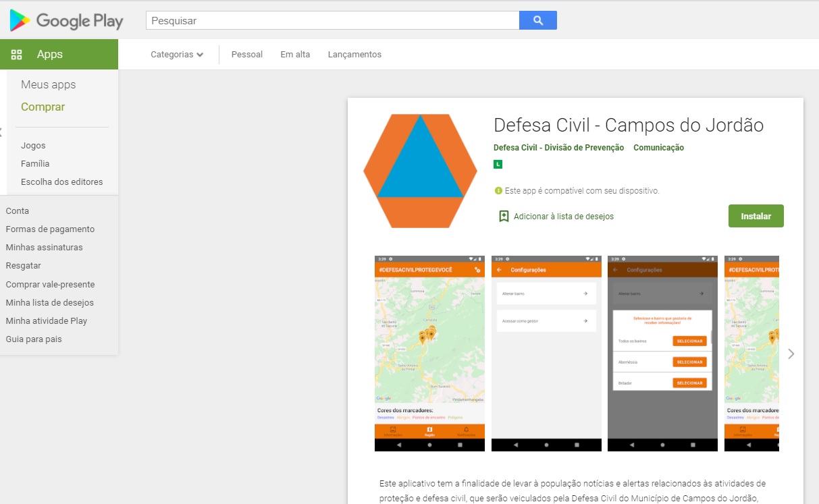Open developer Defesa Civil - Divisão de Prevenção link
819x504 pixels.
(x=559, y=148)
